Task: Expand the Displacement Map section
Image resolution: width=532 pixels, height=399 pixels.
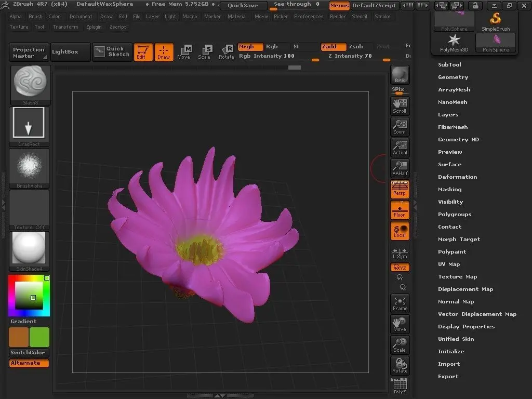Action: 465,289
